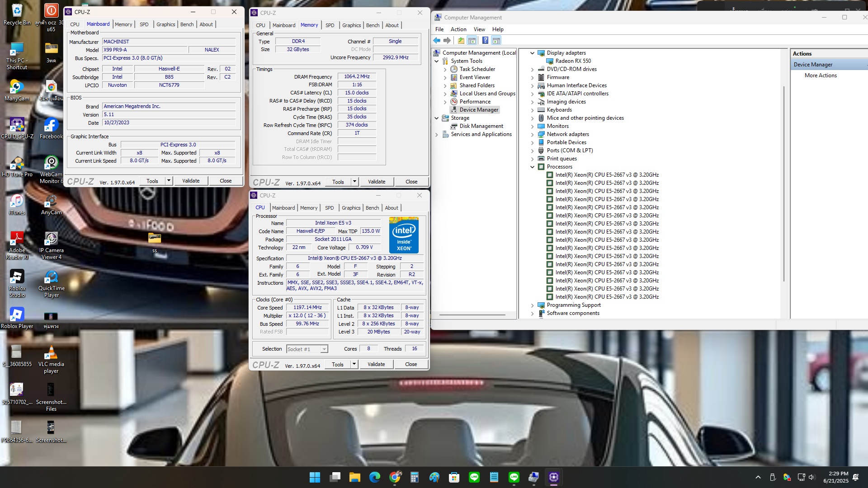868x488 pixels.
Task: Select CPUID CPU-Z desktop icon
Action: coord(17,128)
